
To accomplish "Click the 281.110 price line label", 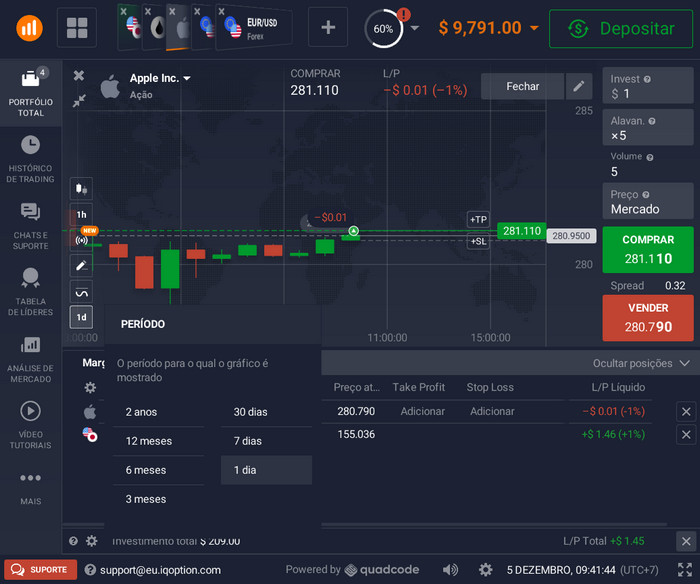I will (521, 231).
